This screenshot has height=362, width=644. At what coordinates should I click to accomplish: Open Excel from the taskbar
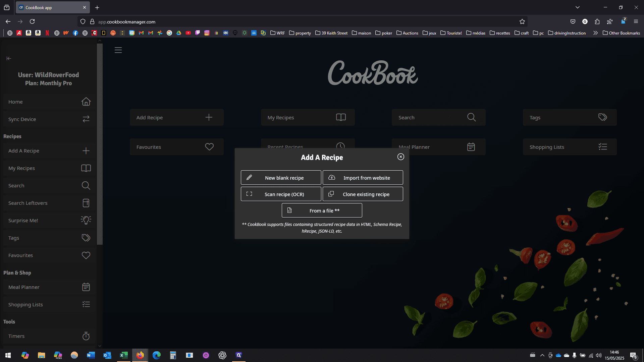124,355
